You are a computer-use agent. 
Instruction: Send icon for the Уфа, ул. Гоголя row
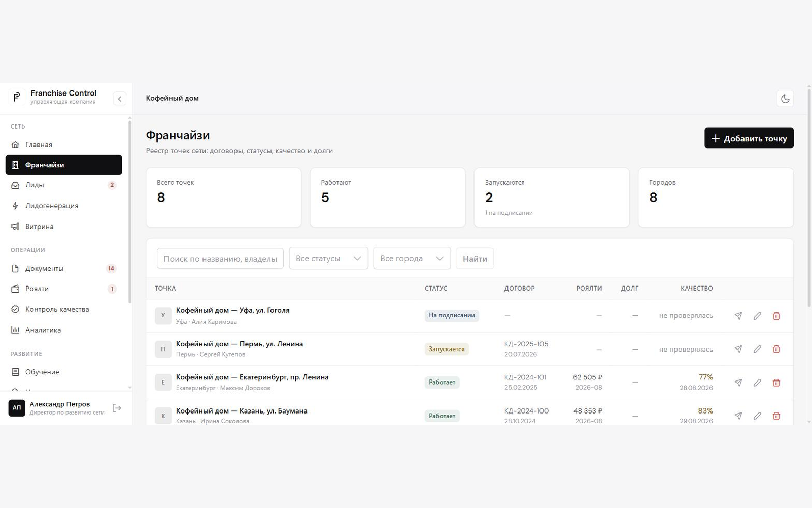pos(738,316)
